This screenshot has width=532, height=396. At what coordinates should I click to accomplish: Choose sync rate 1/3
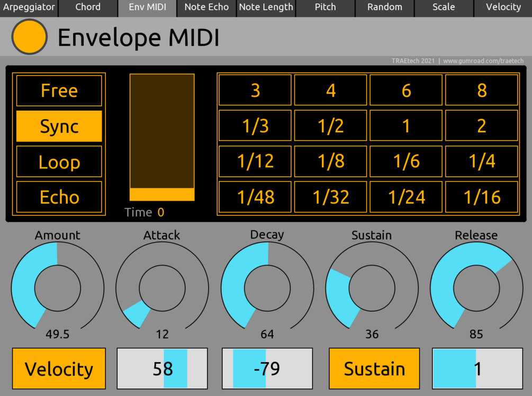point(255,125)
